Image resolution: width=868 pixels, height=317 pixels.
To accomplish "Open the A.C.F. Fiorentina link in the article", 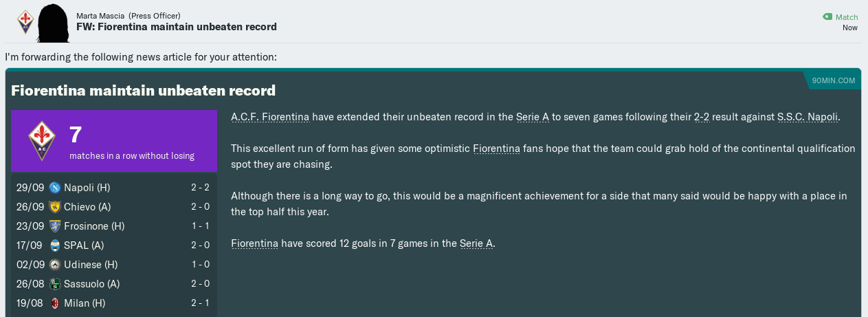I will click(x=270, y=117).
